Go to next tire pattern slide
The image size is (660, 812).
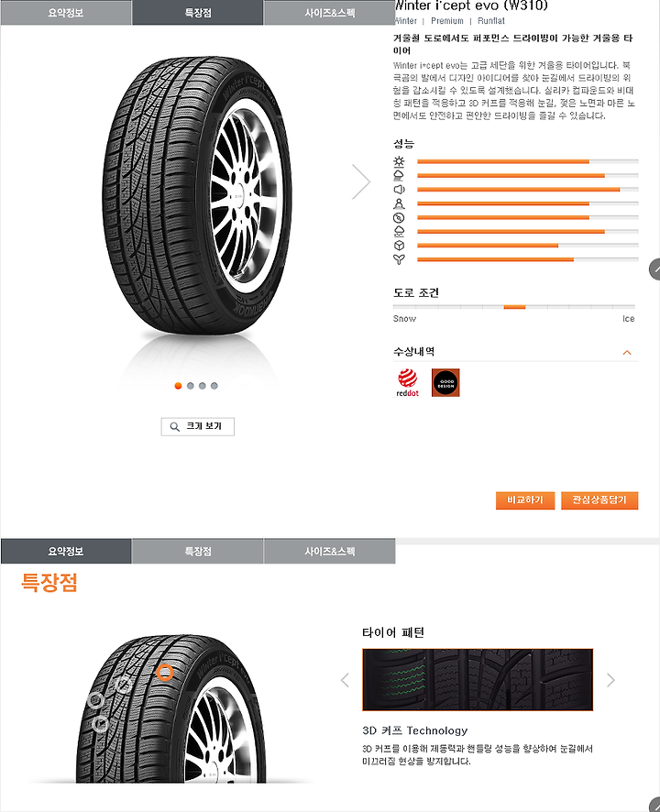click(610, 680)
